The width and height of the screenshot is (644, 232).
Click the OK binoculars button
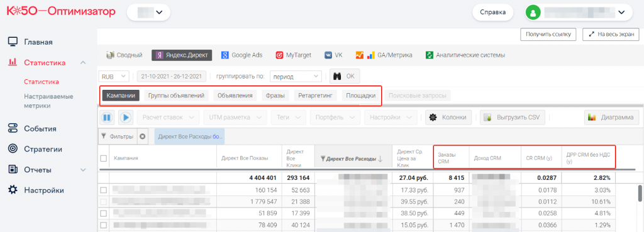click(345, 76)
